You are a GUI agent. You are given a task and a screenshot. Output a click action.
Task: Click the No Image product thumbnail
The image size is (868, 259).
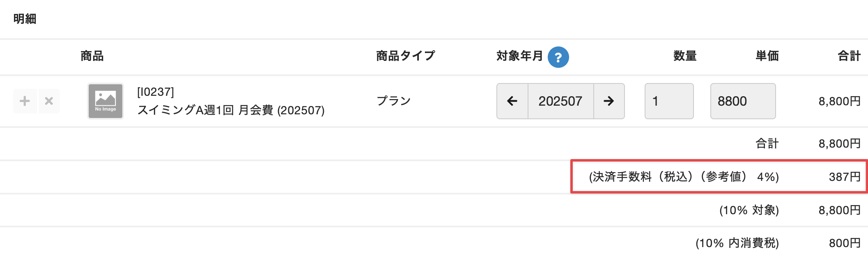[x=106, y=101]
